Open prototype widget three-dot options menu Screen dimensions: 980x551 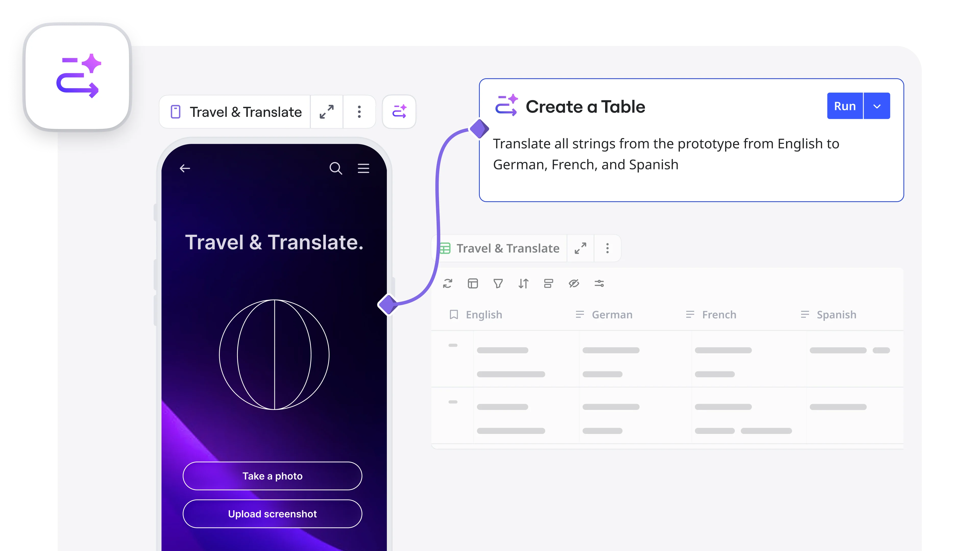tap(359, 112)
